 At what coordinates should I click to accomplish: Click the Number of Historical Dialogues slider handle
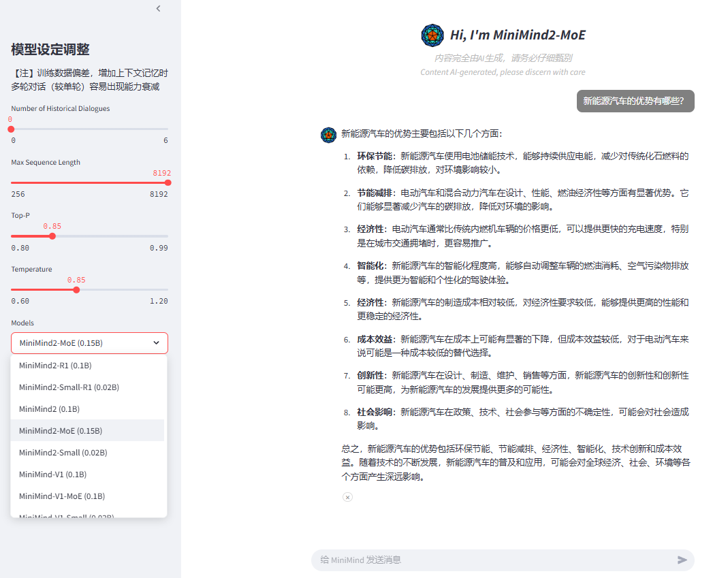click(x=11, y=129)
